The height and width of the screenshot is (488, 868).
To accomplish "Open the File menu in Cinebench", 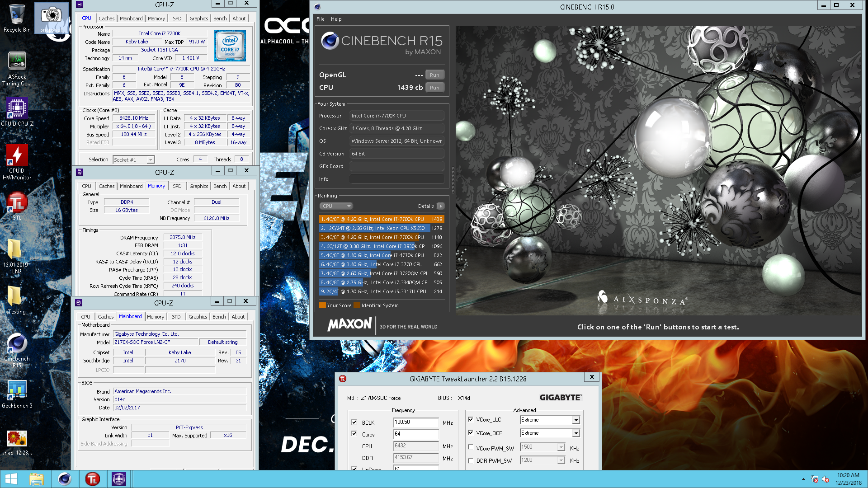I will pyautogui.click(x=320, y=19).
